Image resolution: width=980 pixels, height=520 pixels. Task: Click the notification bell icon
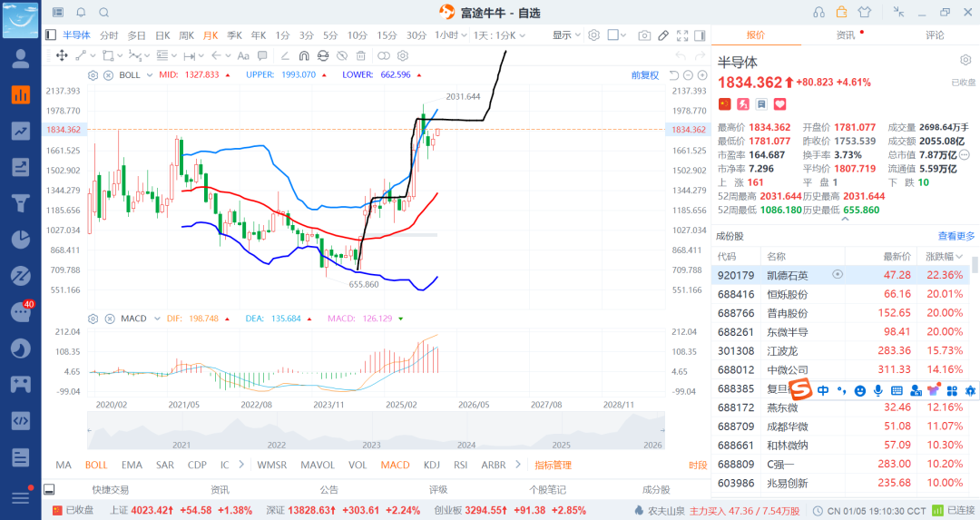[81, 12]
